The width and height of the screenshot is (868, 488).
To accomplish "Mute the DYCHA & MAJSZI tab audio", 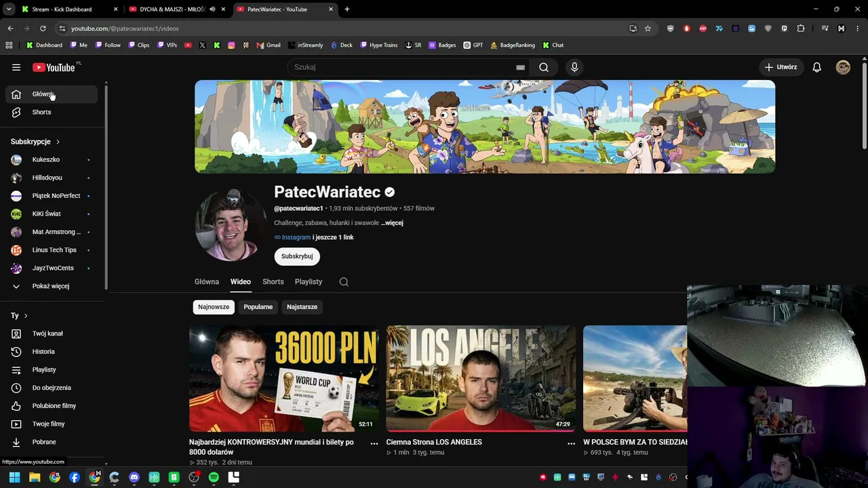I will point(212,9).
